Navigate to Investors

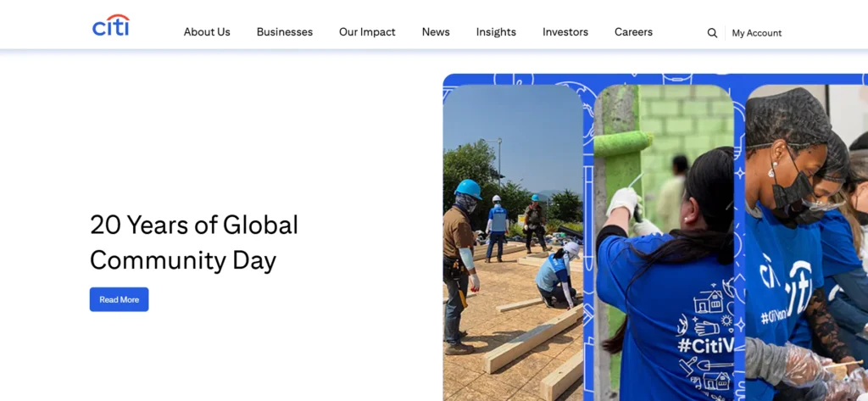[x=565, y=32]
